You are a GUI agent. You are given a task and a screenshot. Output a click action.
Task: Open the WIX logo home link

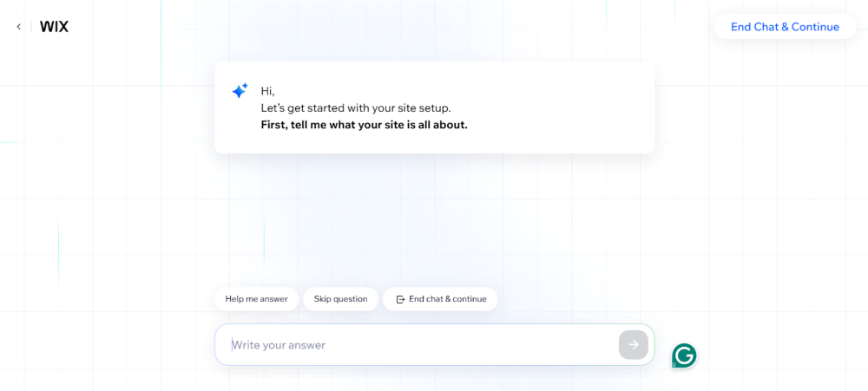point(54,27)
